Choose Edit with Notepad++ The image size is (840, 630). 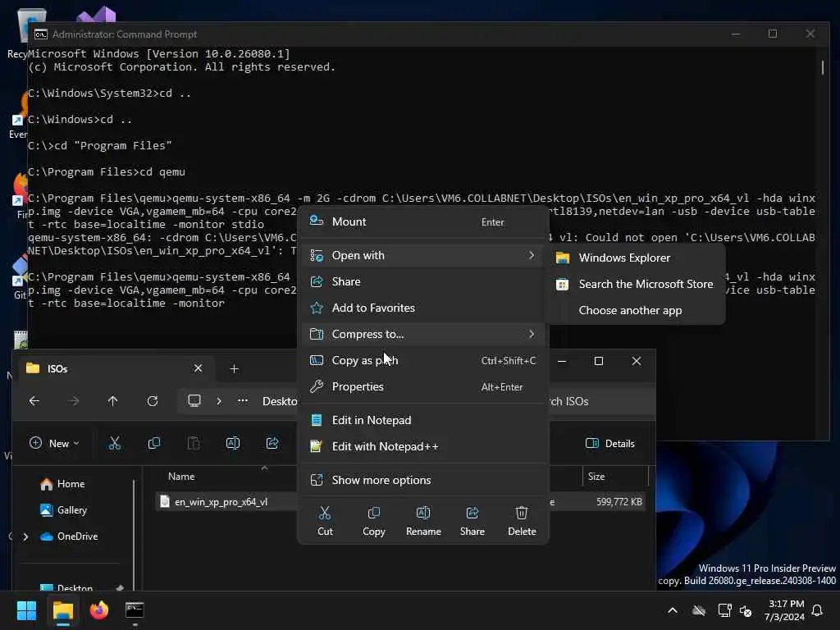[x=423, y=447]
